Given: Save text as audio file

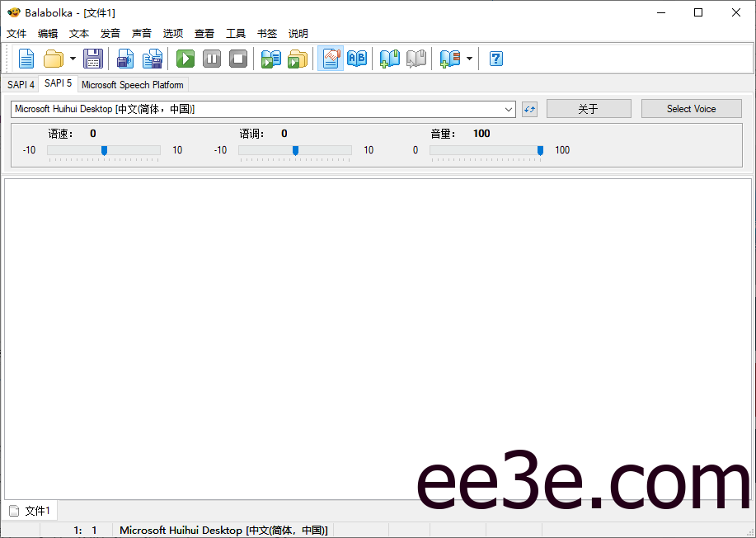Looking at the screenshot, I should 124,59.
